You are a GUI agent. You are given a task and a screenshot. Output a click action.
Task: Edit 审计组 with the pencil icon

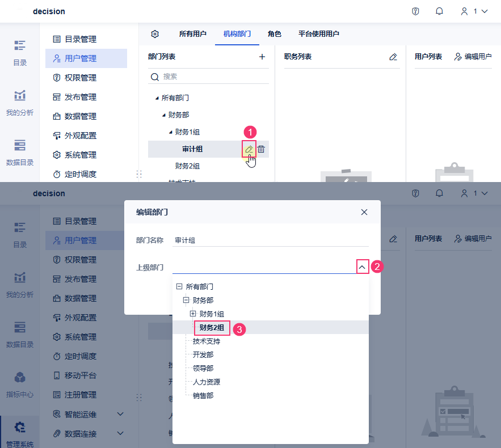click(249, 149)
